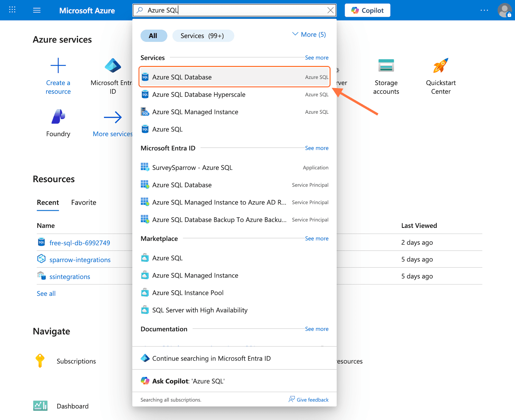The height and width of the screenshot is (420, 515).
Task: Open Storage accounts service icon
Action: coord(386,66)
